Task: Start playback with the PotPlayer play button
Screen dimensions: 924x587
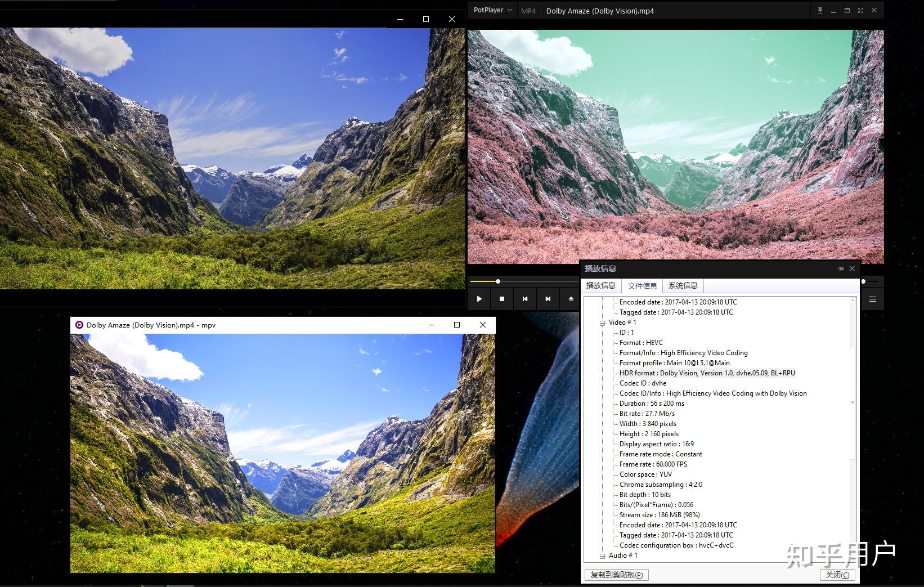Action: 479,299
